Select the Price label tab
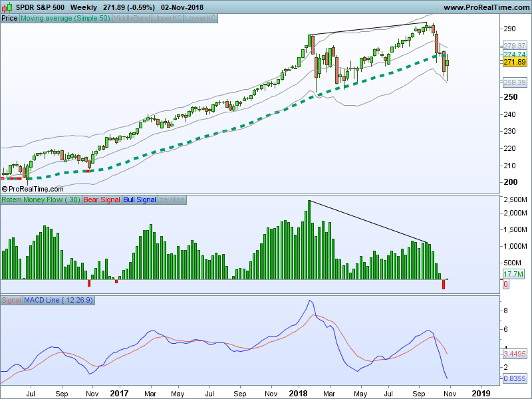 pyautogui.click(x=9, y=19)
